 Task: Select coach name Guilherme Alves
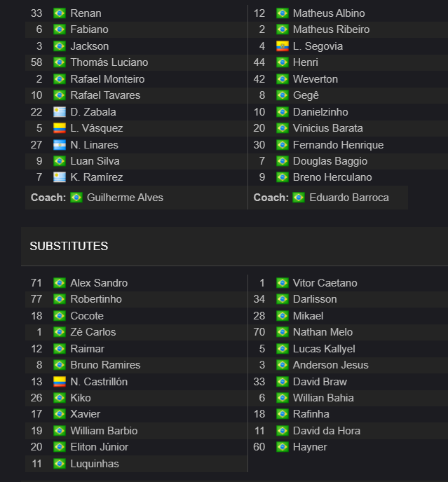[125, 198]
